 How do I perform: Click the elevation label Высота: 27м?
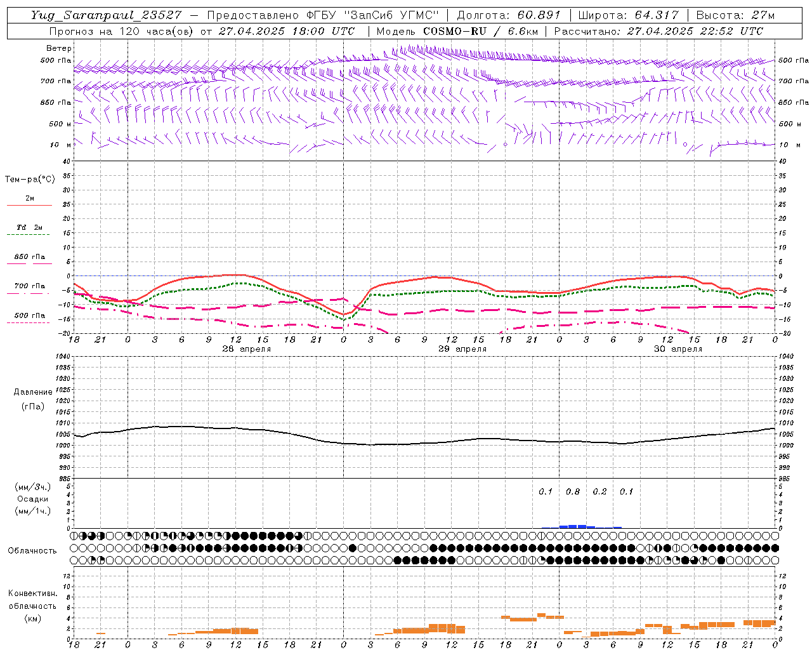click(735, 15)
